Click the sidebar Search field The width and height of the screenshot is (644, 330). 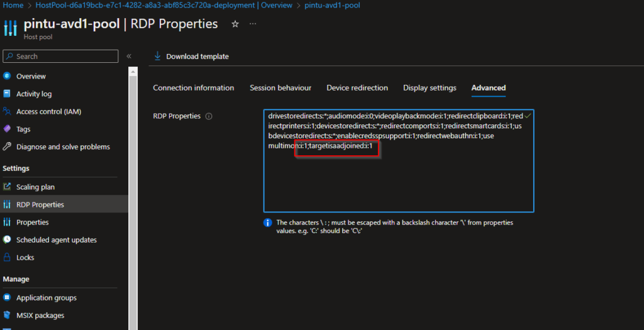[60, 56]
